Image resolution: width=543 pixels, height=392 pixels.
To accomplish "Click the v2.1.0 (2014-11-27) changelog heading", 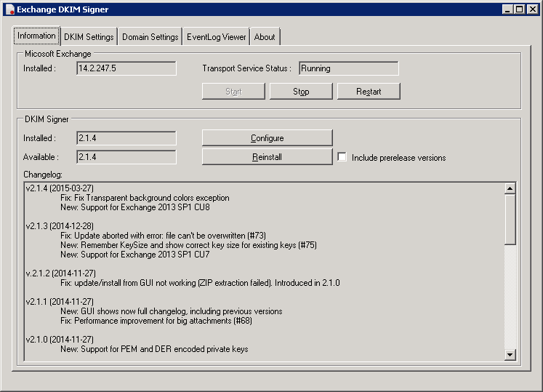I will (60, 340).
